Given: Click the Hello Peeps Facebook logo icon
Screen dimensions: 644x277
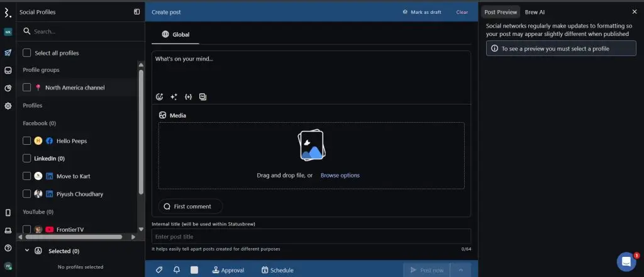Looking at the screenshot, I should pos(49,141).
